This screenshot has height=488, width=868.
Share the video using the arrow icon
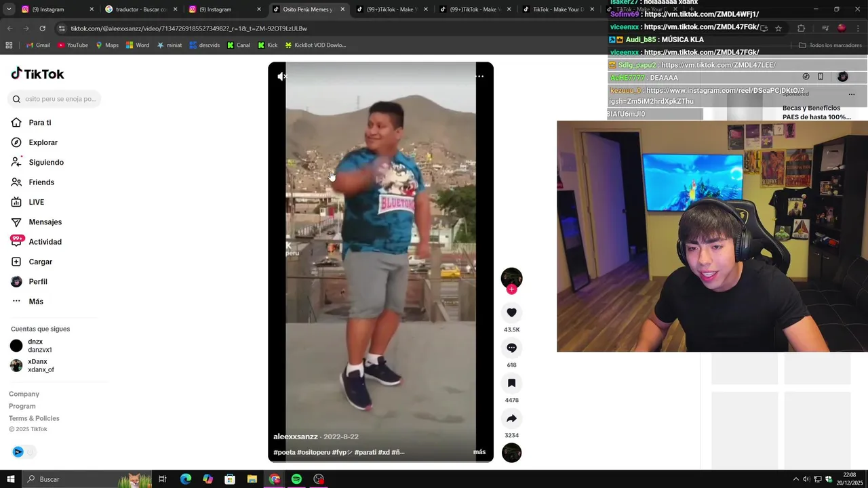tap(511, 418)
